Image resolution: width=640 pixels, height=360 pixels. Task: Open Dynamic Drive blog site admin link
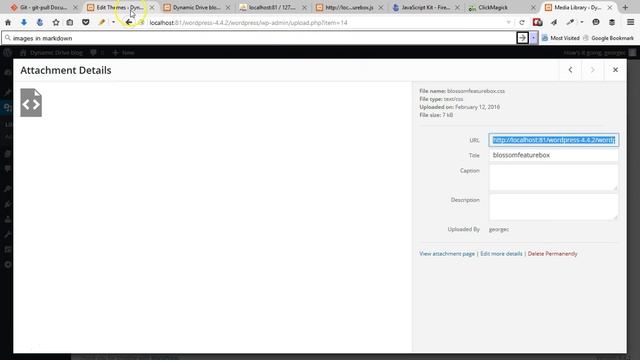click(x=51, y=53)
